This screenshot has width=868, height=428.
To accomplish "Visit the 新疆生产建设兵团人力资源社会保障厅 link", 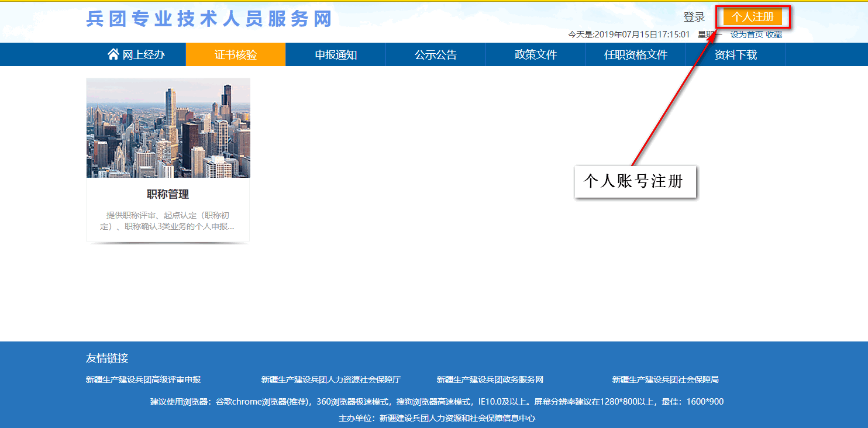I will 330,379.
